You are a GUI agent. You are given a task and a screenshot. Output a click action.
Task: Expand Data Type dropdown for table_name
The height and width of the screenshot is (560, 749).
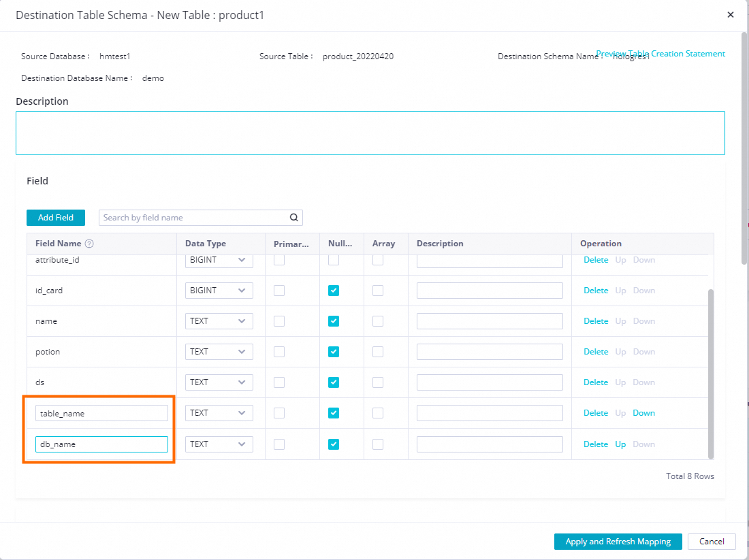(219, 413)
